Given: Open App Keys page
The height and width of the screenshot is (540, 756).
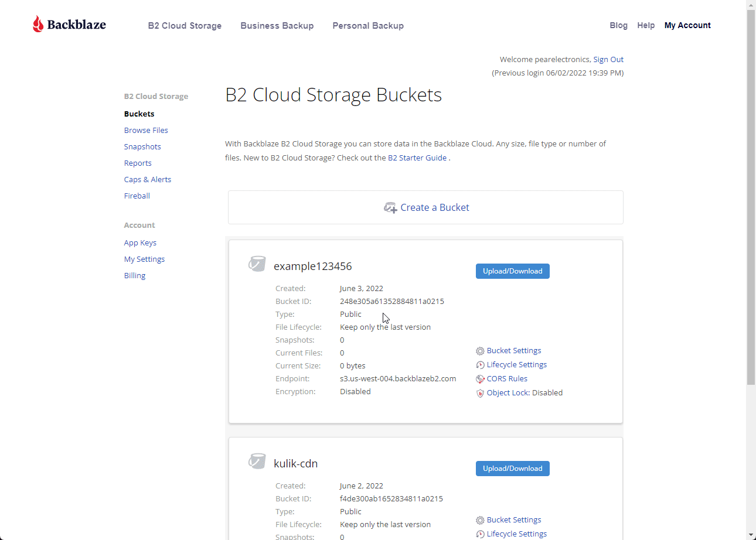Looking at the screenshot, I should tap(140, 242).
